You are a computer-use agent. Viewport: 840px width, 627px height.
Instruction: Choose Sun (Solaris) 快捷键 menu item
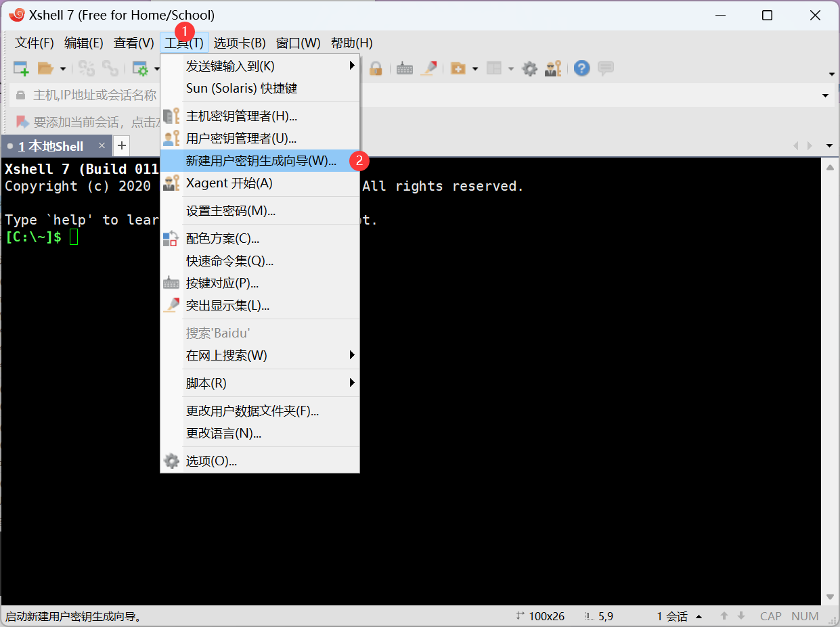tap(260, 88)
